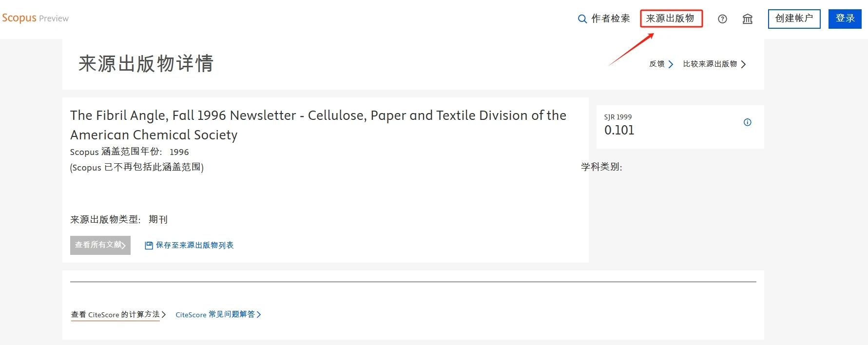Click the Scopus Preview logo
The height and width of the screenshot is (345, 868).
pos(35,18)
